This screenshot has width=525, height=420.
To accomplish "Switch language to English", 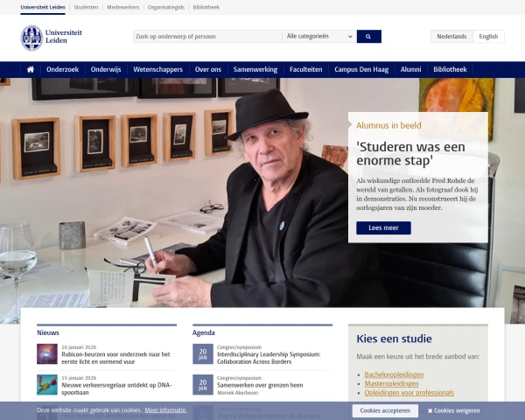I will coord(488,37).
